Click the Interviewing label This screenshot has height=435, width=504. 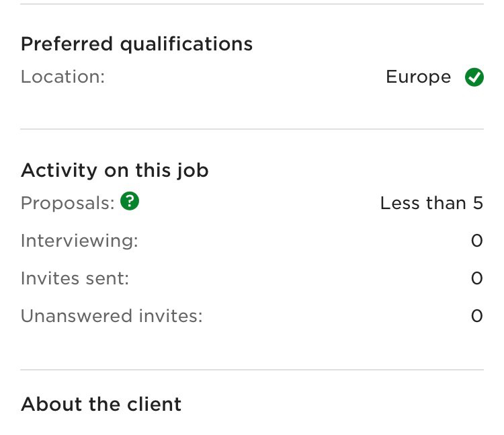(x=79, y=241)
